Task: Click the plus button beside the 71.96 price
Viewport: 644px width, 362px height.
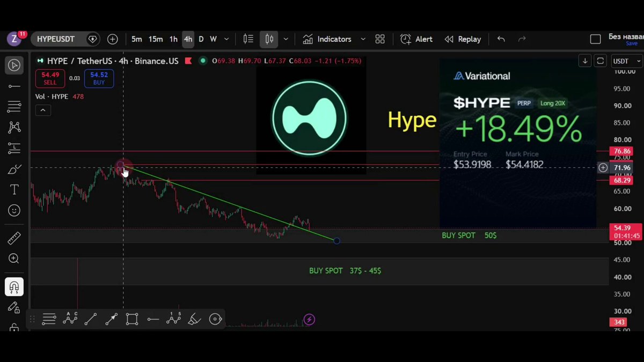Action: [x=603, y=168]
